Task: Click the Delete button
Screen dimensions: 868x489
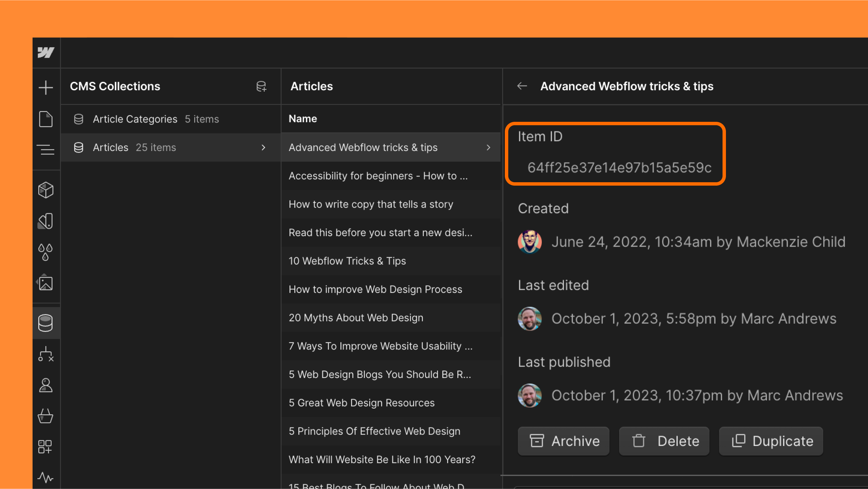Action: pyautogui.click(x=664, y=441)
